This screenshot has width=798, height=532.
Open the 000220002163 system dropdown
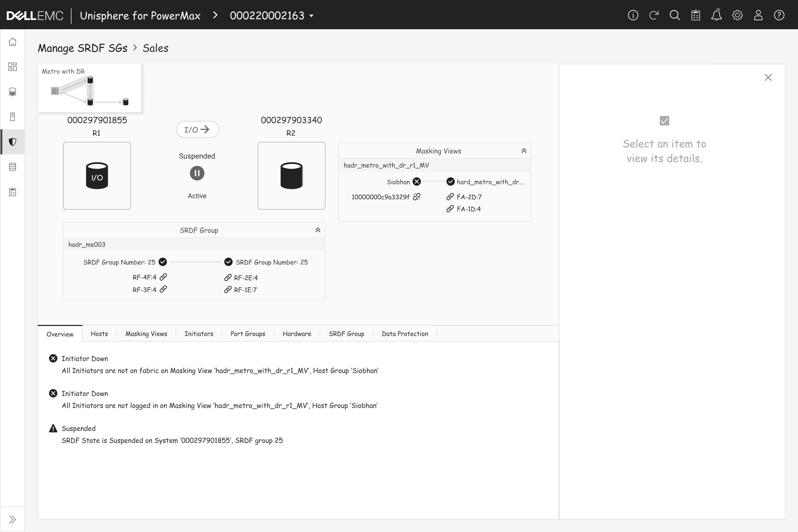click(271, 16)
